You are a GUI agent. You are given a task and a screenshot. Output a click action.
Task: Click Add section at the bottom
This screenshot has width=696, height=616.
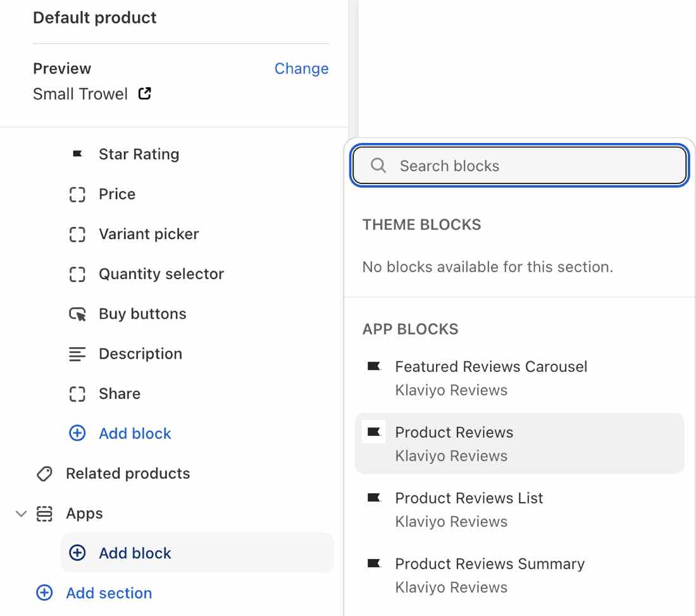pyautogui.click(x=109, y=593)
